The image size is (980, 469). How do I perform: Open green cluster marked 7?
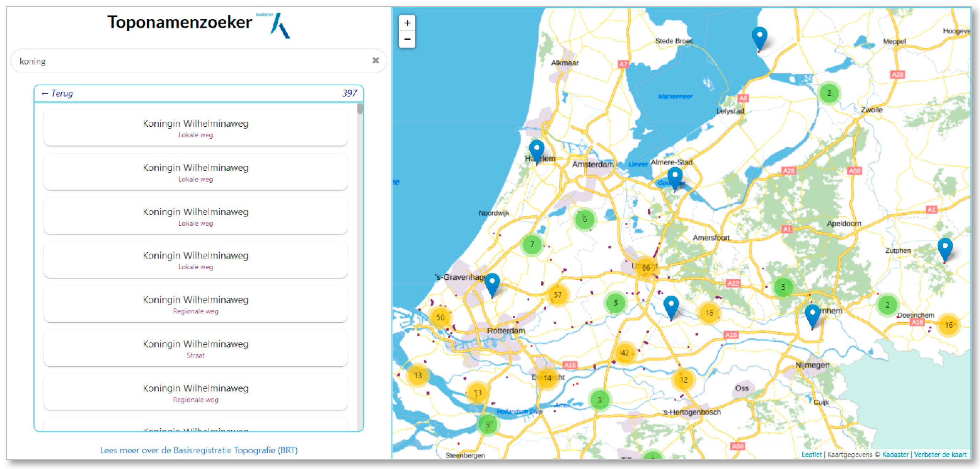(x=532, y=245)
